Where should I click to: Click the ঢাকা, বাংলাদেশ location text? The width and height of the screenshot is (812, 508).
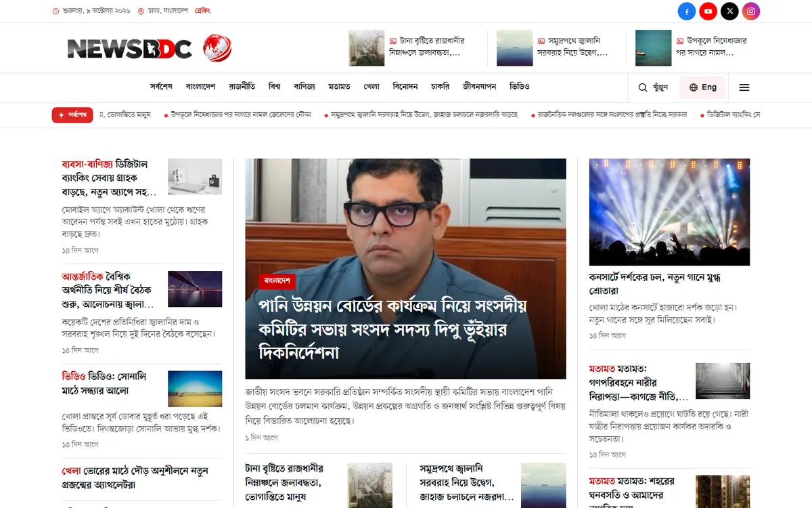pyautogui.click(x=166, y=12)
